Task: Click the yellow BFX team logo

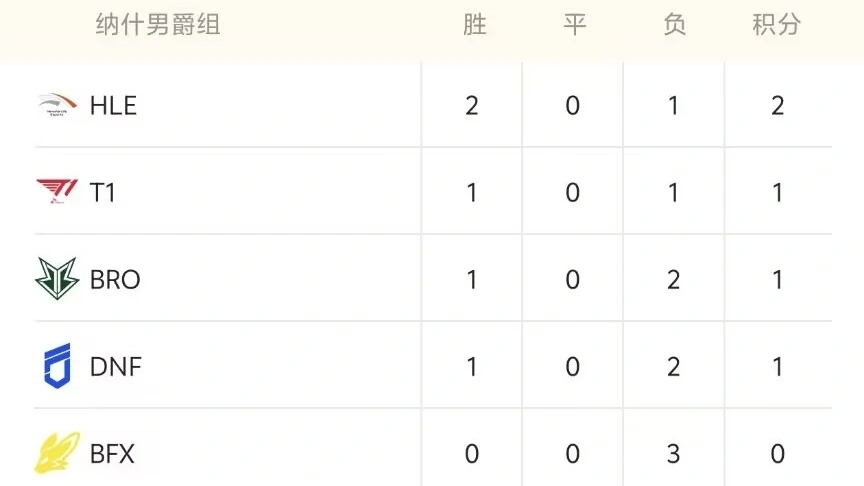Action: click(57, 453)
